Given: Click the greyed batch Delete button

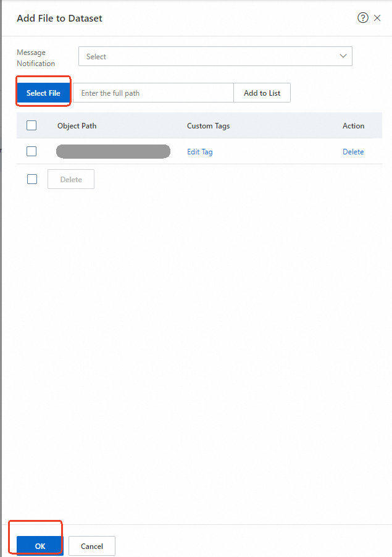Looking at the screenshot, I should click(x=71, y=179).
